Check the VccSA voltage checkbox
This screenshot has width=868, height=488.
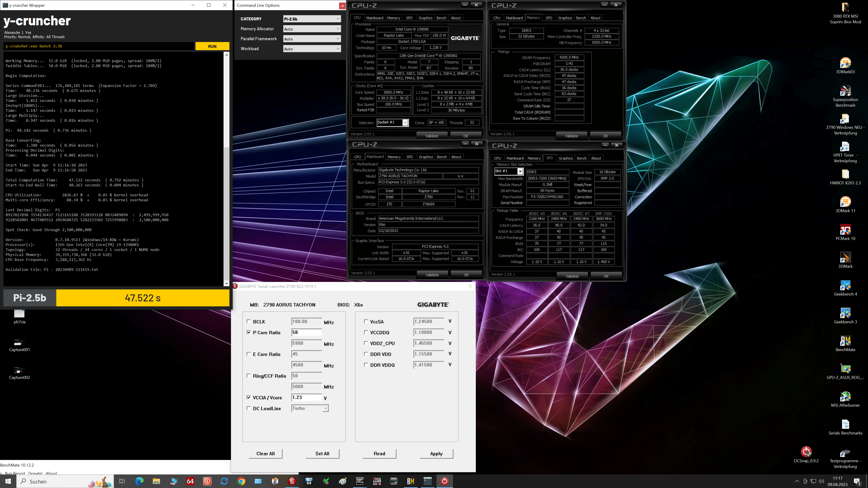tap(366, 321)
